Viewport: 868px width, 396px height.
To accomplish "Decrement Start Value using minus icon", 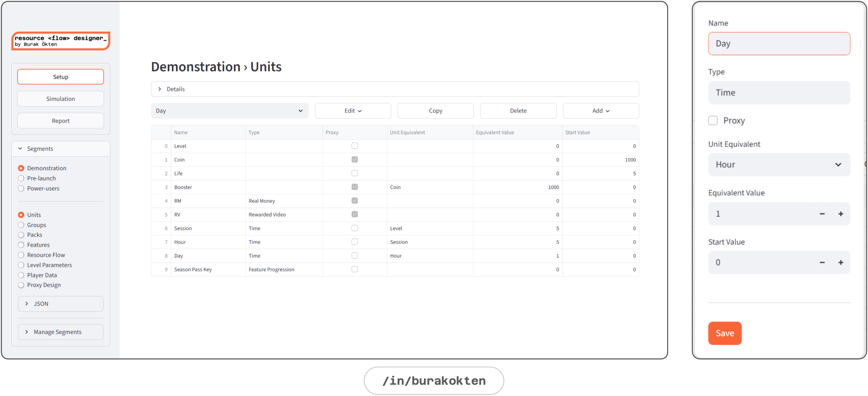I will coord(822,262).
